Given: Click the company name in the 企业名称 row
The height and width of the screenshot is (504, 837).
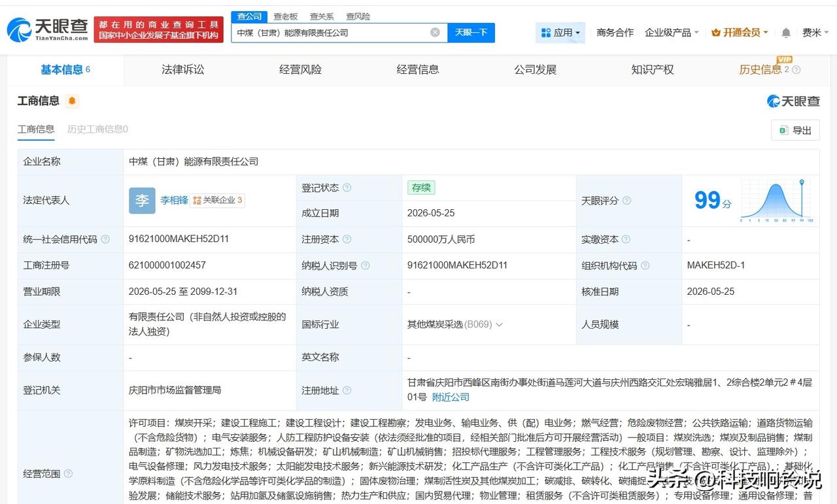Looking at the screenshot, I should coord(194,161).
